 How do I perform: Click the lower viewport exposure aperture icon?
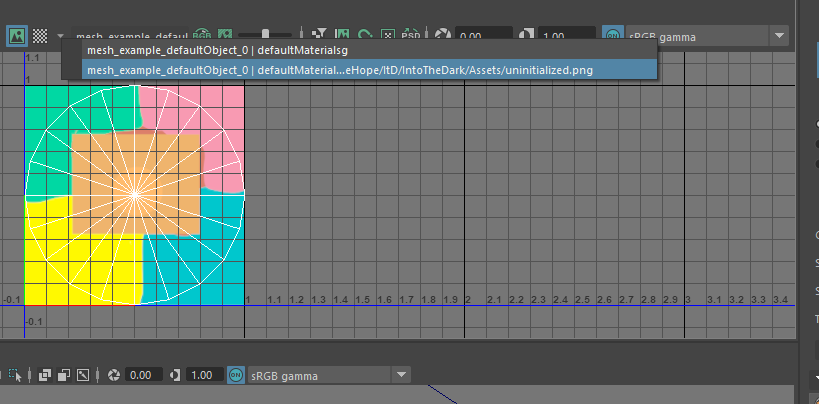coord(113,375)
